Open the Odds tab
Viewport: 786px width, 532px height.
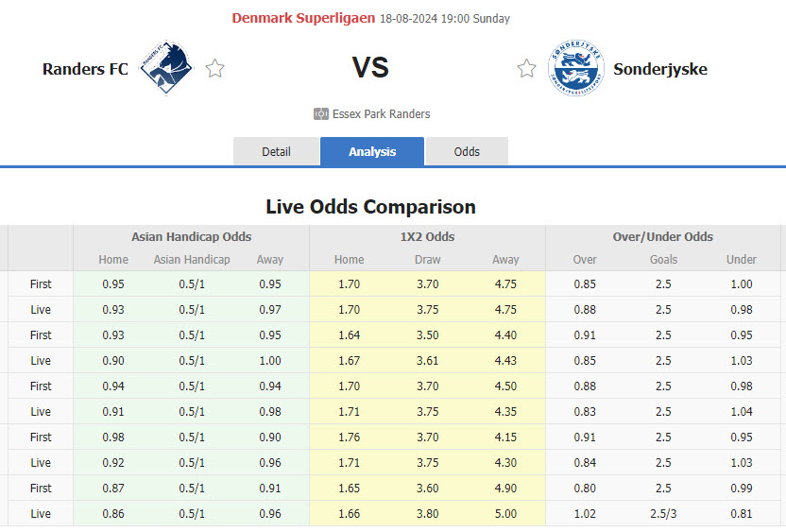pos(467,152)
